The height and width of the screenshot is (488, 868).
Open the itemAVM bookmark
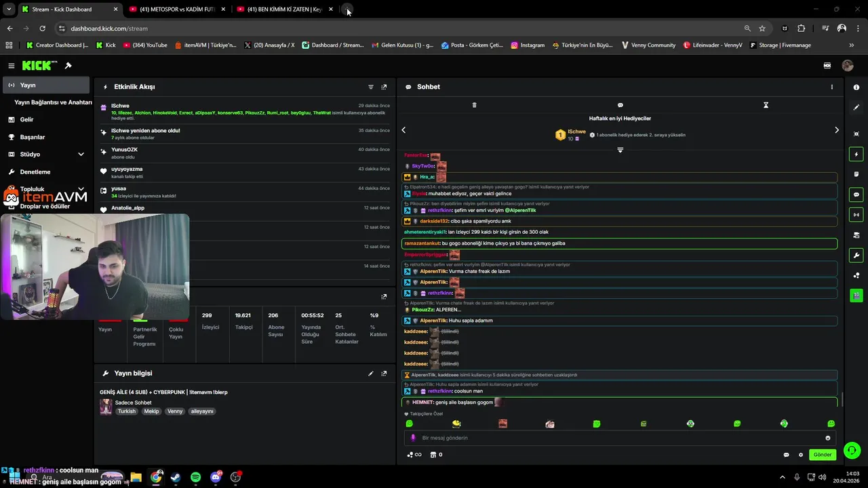point(205,45)
